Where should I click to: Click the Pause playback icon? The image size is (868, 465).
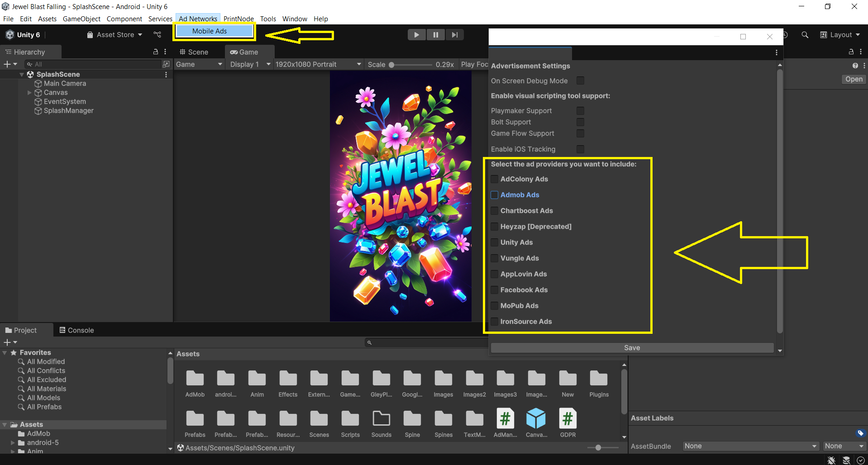pos(435,35)
